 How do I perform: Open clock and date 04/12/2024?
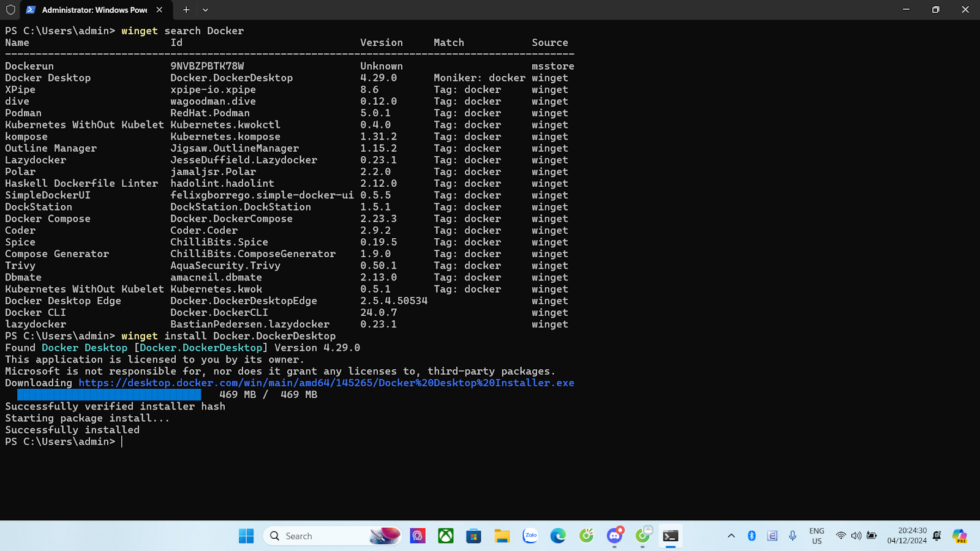[907, 536]
